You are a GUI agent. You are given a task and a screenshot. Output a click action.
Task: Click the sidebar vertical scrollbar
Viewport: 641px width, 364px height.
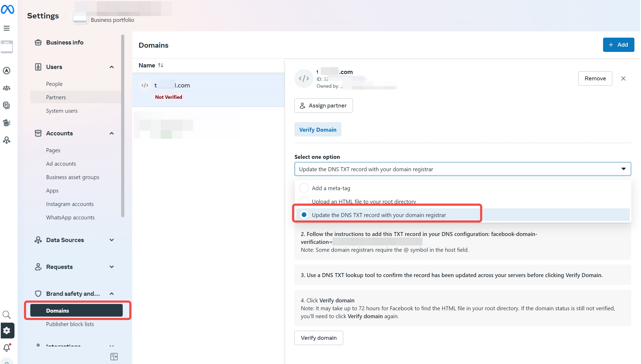[122, 126]
